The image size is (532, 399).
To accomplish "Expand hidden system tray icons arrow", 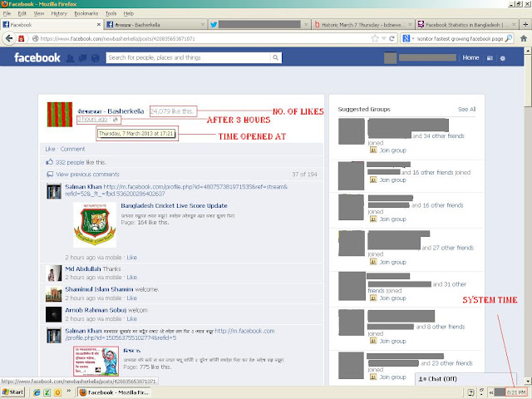I will coord(490,392).
